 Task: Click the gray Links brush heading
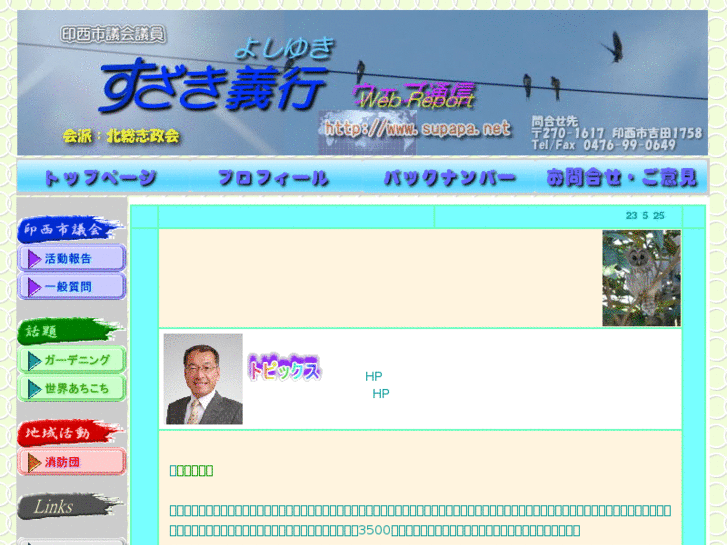70,506
